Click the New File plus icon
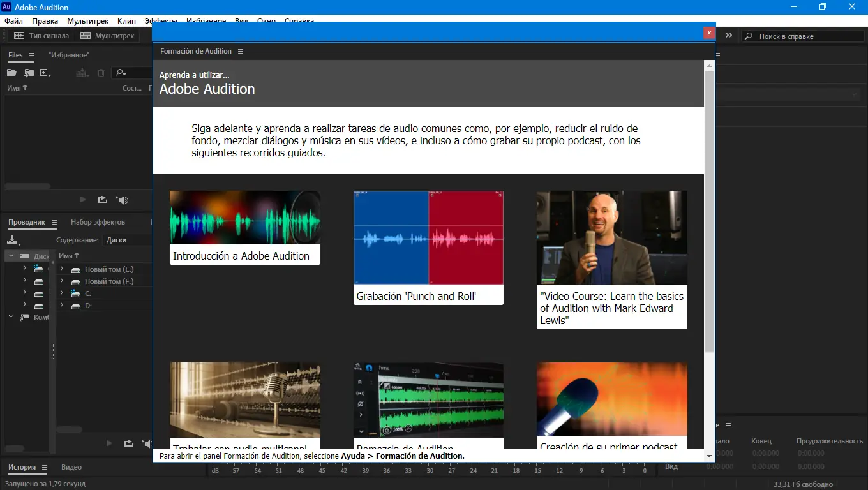This screenshot has width=868, height=490. point(45,72)
